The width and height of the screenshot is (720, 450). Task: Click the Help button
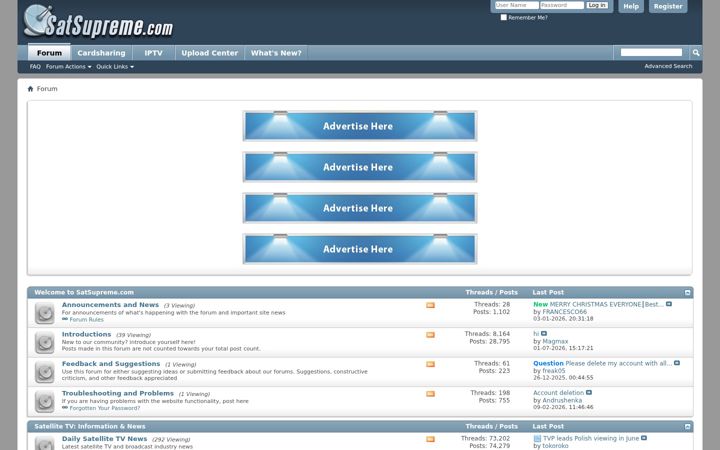click(x=631, y=6)
